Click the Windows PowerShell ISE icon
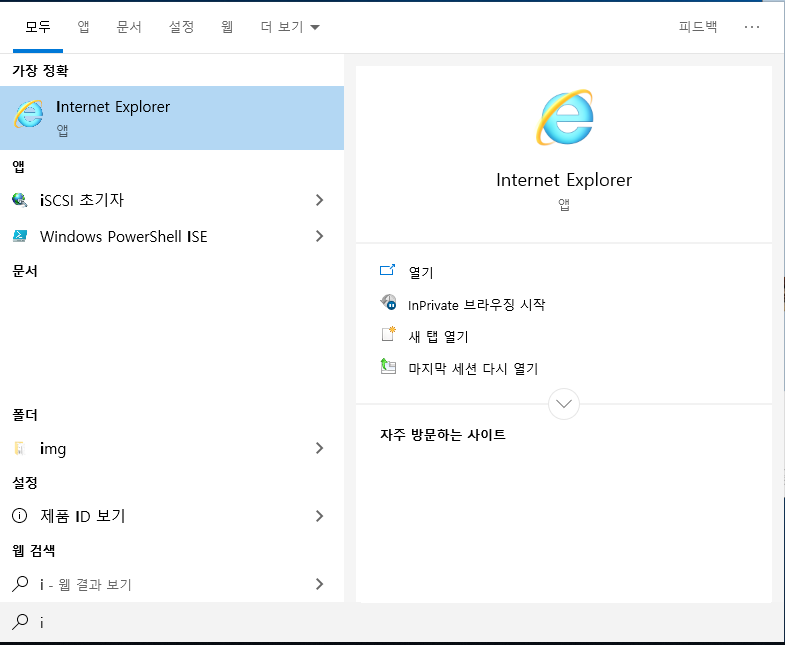Screen dimensions: 785x645 [20, 237]
